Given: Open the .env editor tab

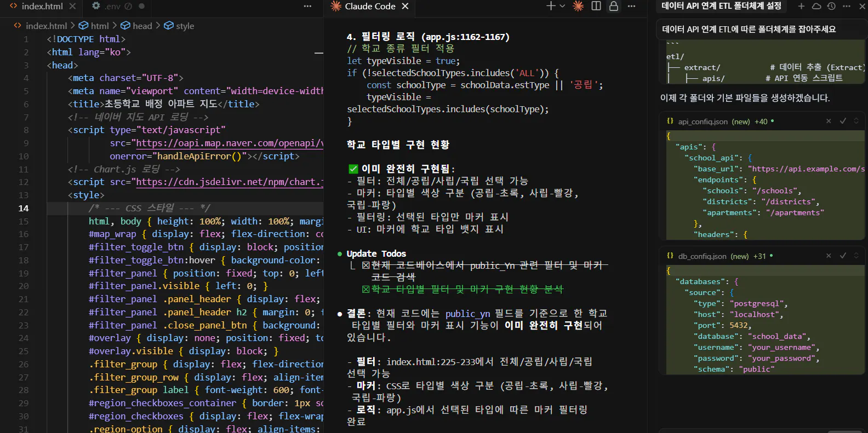Looking at the screenshot, I should 112,6.
